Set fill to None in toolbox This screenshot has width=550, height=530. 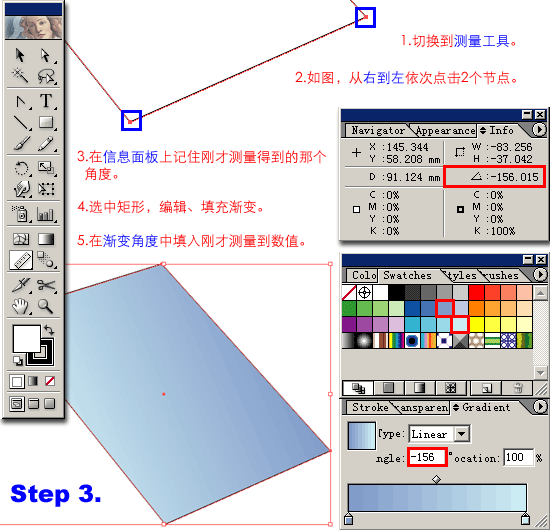pyautogui.click(x=50, y=381)
